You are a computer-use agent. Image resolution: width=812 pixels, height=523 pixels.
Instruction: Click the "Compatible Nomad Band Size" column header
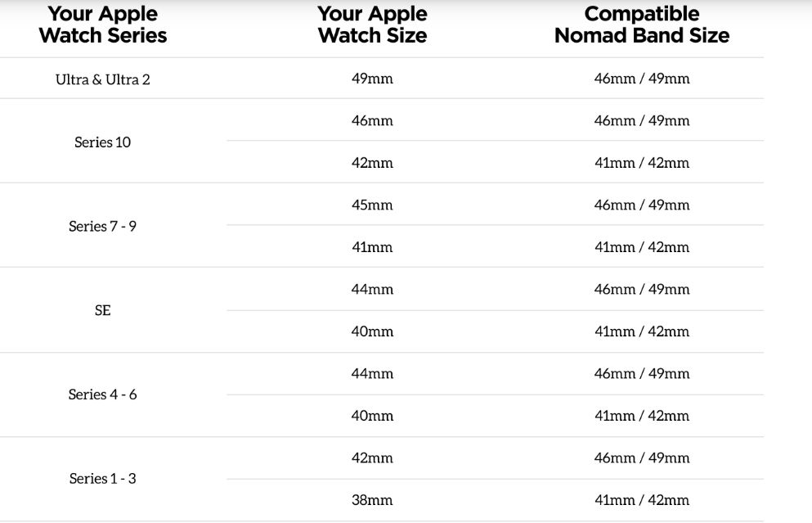pyautogui.click(x=642, y=25)
